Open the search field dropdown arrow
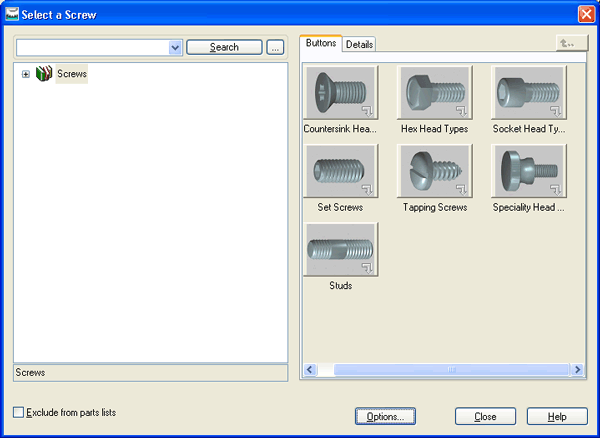This screenshot has width=600, height=438. coord(176,47)
